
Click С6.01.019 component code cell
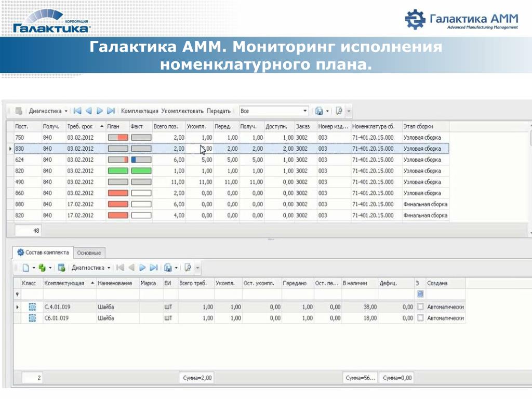pyautogui.click(x=70, y=318)
